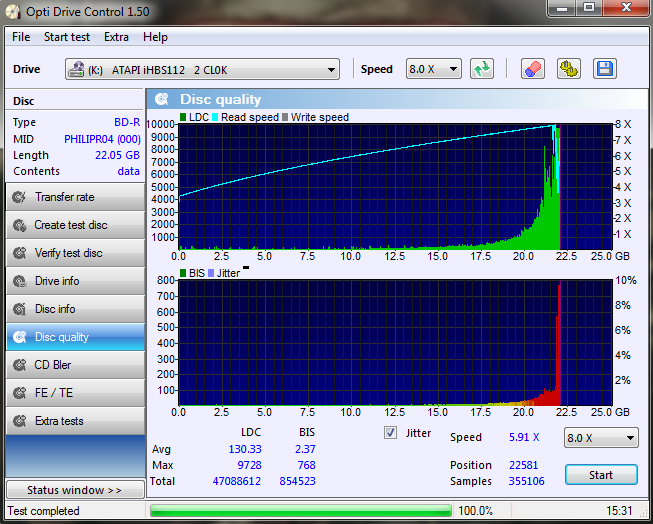Click the MID value PHILIPR04 (000)
Image resolution: width=653 pixels, height=524 pixels.
tap(102, 139)
